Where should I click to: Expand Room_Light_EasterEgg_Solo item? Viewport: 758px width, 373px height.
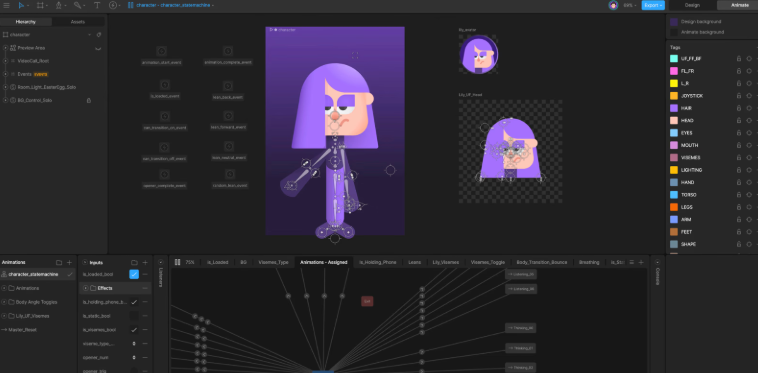coord(5,87)
